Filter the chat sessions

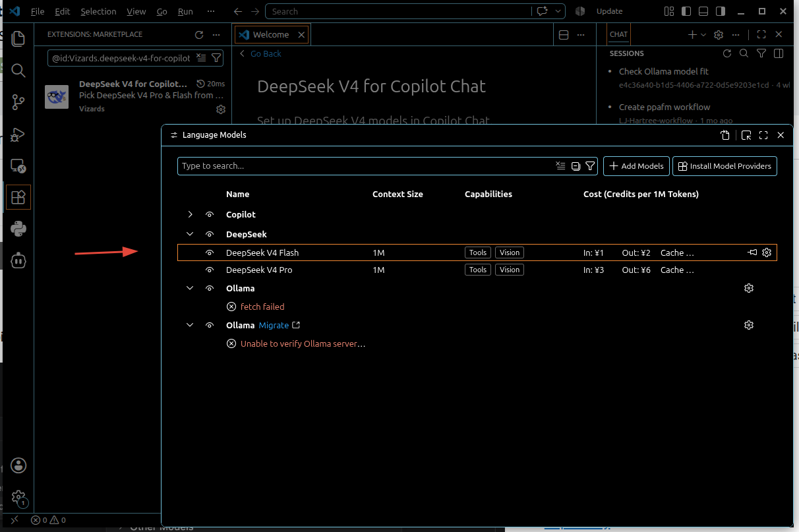pos(761,53)
